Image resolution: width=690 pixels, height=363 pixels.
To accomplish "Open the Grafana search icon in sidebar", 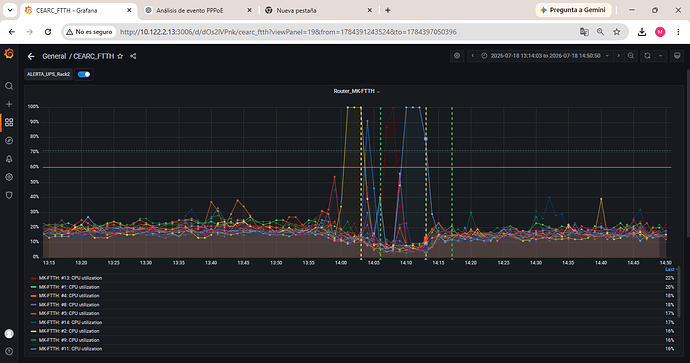I will coord(9,86).
